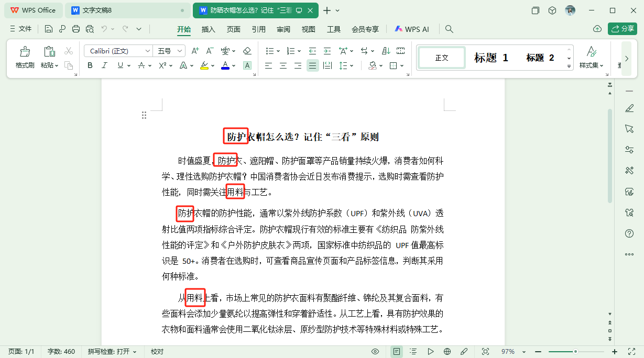The width and height of the screenshot is (644, 358).
Task: Select the ink/pen annotation icon in right sidebar
Action: point(629,108)
